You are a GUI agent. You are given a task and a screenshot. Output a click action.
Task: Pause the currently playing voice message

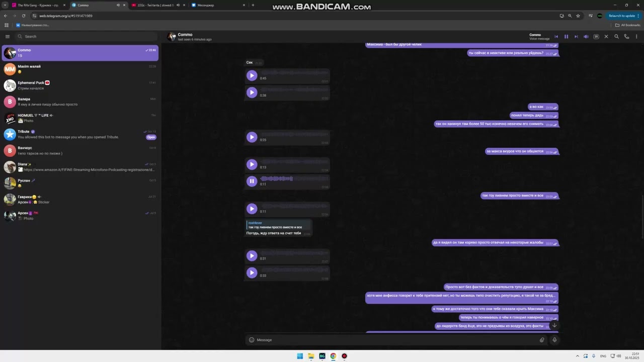252,182
